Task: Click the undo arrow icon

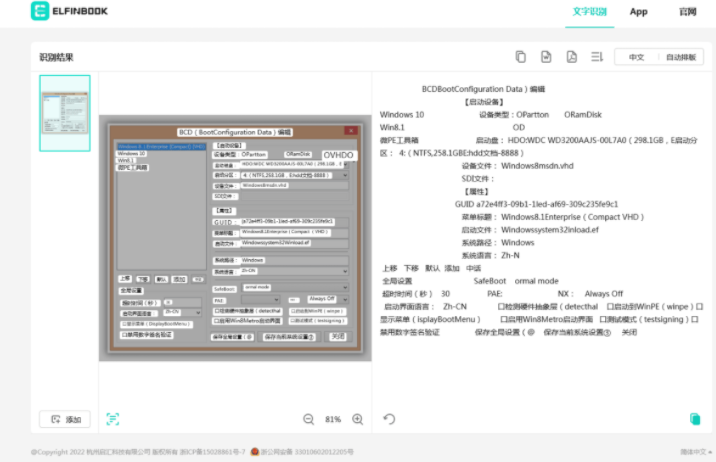Action: (389, 419)
